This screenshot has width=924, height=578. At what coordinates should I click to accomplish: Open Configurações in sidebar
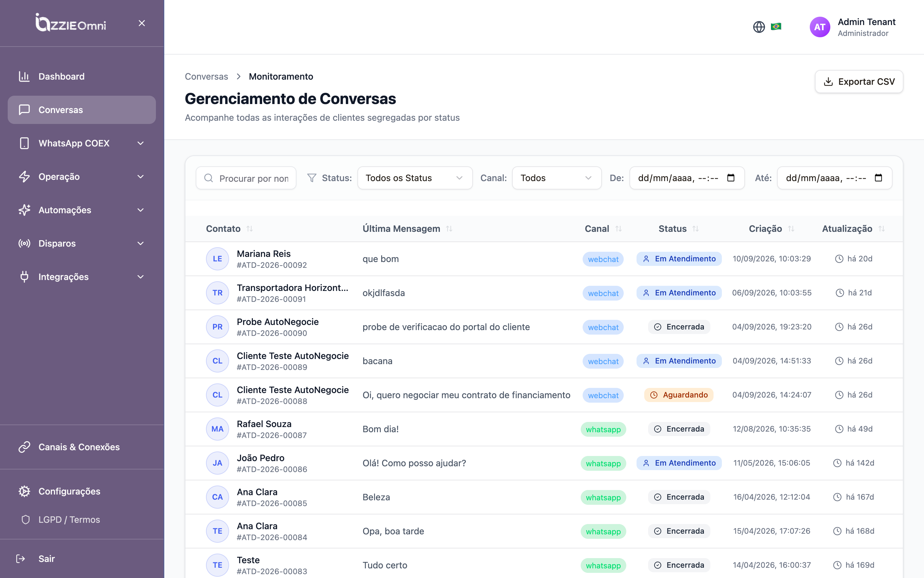point(82,491)
